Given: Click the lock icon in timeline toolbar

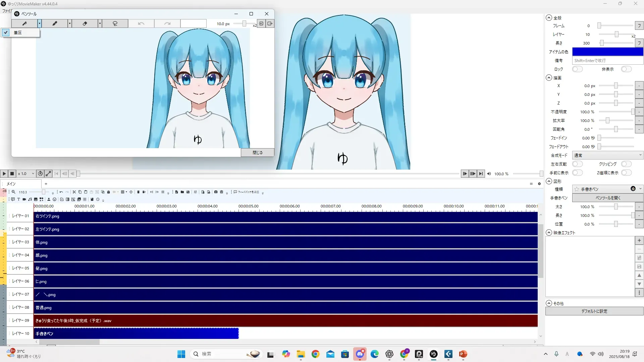Looking at the screenshot, I should click(x=108, y=192).
